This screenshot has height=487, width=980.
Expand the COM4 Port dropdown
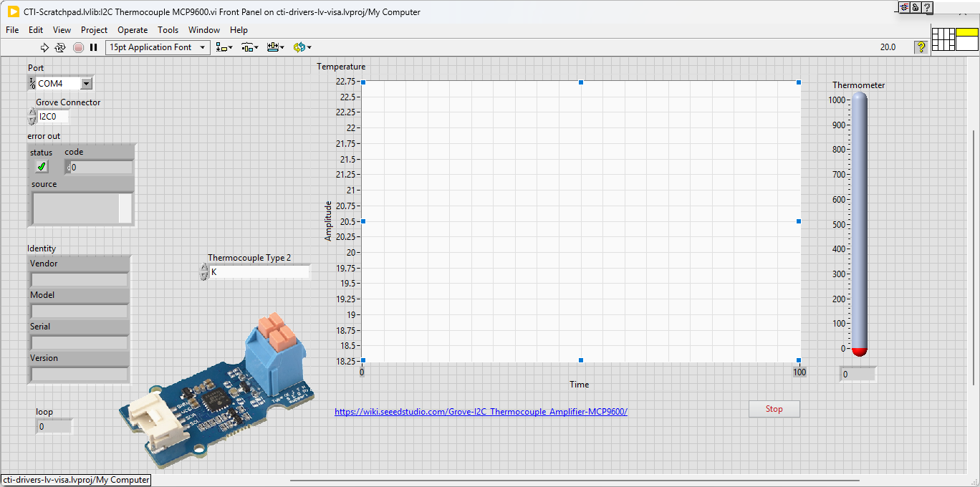pyautogui.click(x=86, y=84)
